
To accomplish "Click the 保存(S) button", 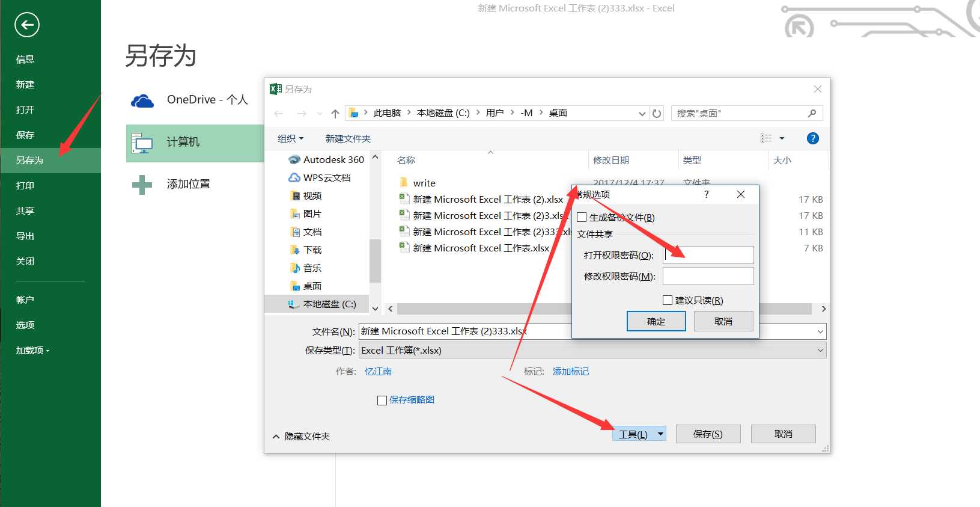I will (708, 434).
